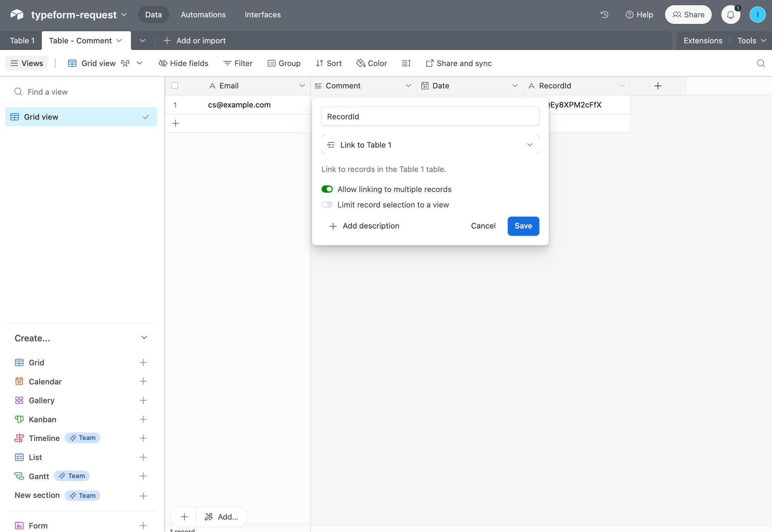Viewport: 772px width, 532px height.
Task: Click the Gallery icon in Create list
Action: 19,400
